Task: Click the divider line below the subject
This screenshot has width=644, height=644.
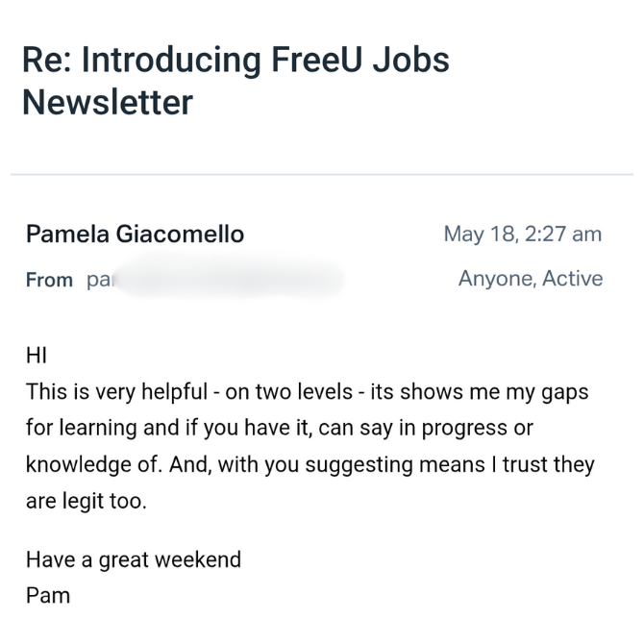Action: 322,174
